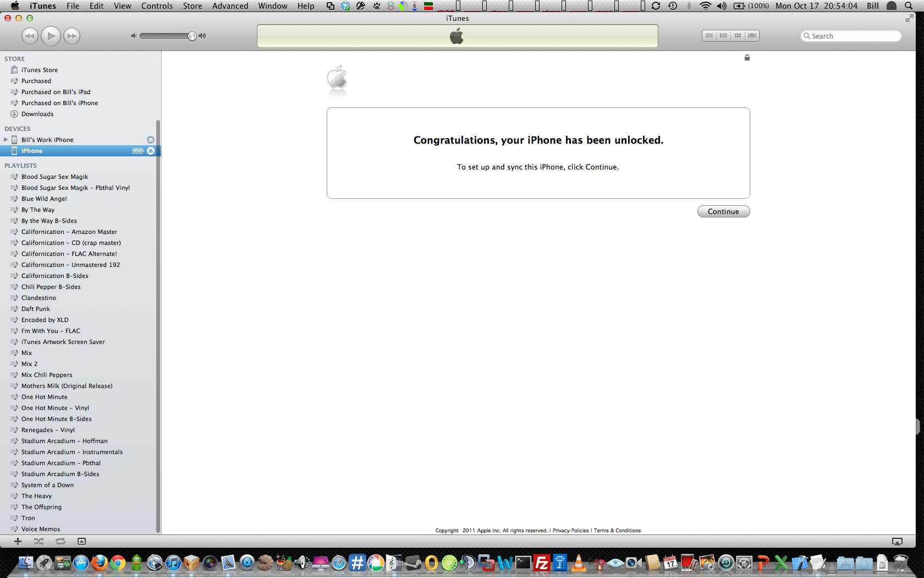Image resolution: width=924 pixels, height=578 pixels.
Task: Select Bill's Work iPhone device
Action: (x=47, y=140)
